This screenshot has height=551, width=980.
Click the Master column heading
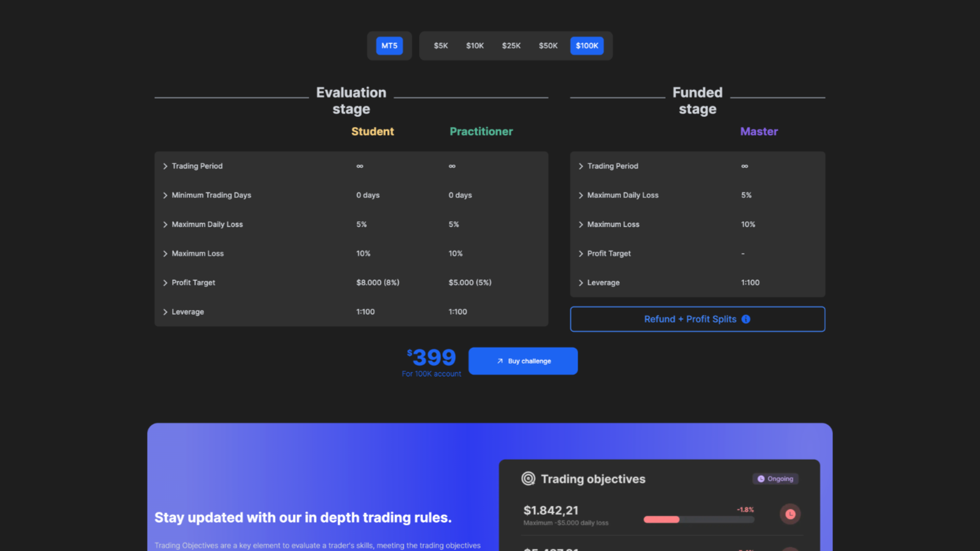[x=759, y=132]
